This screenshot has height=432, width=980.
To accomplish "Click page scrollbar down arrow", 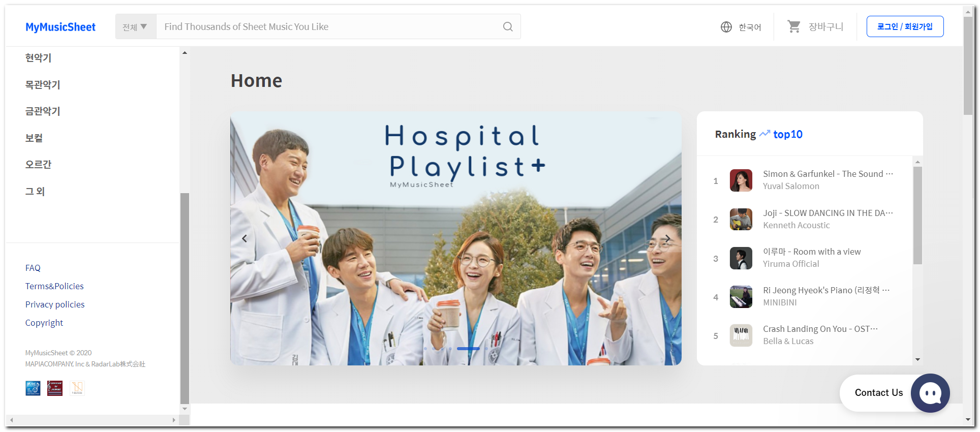I will (968, 420).
